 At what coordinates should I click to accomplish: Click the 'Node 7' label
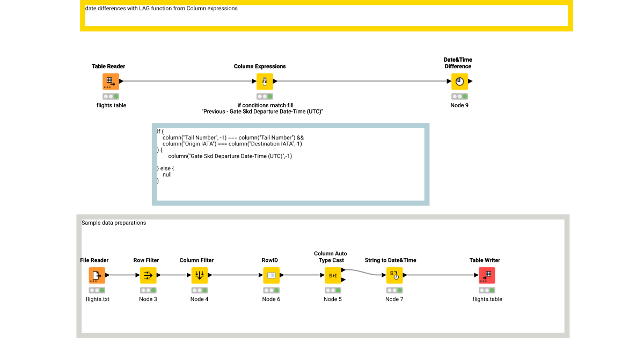click(x=394, y=299)
